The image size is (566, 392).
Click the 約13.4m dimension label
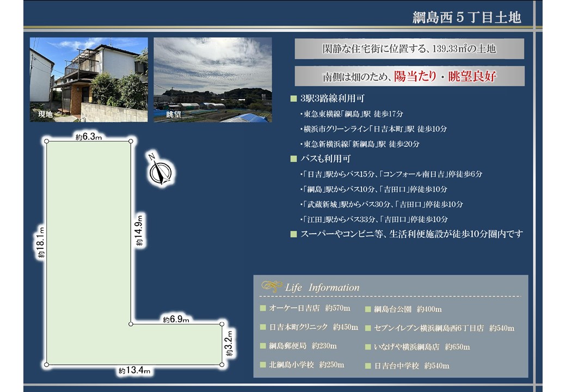point(134,371)
